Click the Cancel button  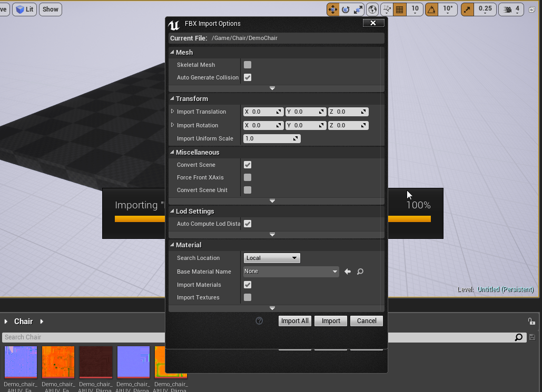367,321
